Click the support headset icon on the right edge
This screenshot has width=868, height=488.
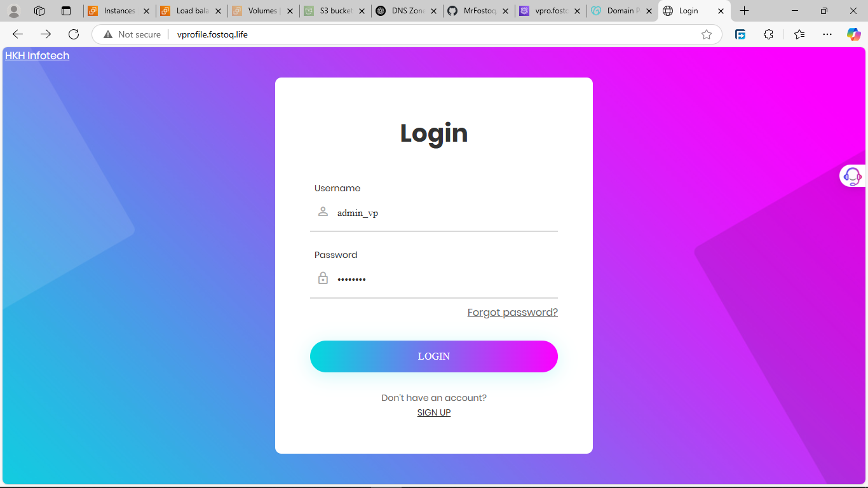click(x=852, y=176)
